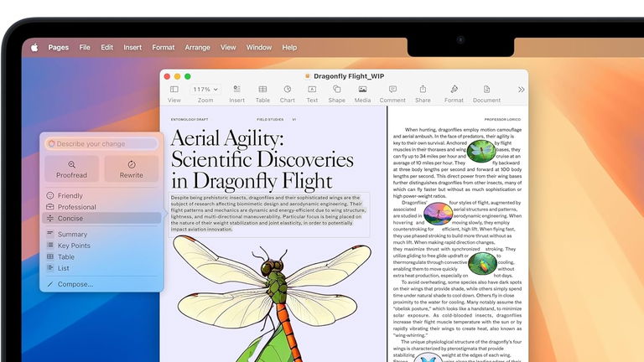Open the File menu

click(85, 48)
